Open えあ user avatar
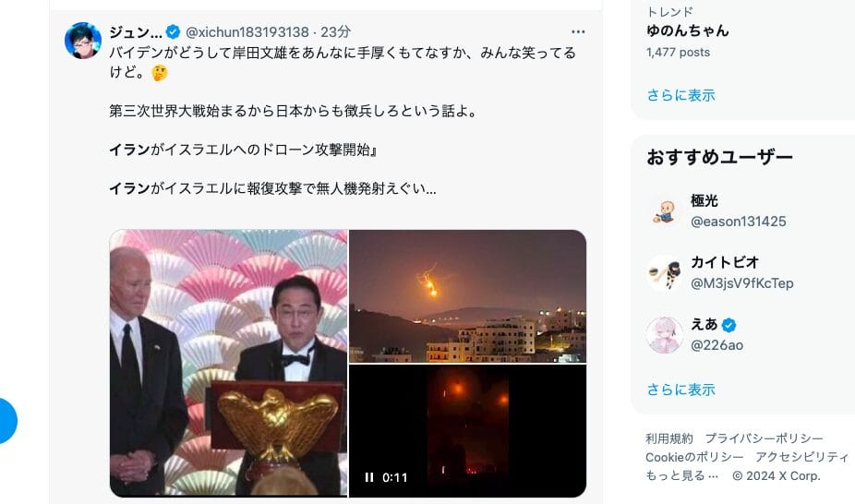855x504 pixels. tap(664, 334)
